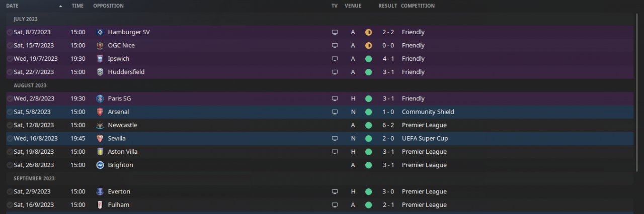Open the 6 - 2 result against Newcastle
Screen dimensions: 644x214
point(388,125)
